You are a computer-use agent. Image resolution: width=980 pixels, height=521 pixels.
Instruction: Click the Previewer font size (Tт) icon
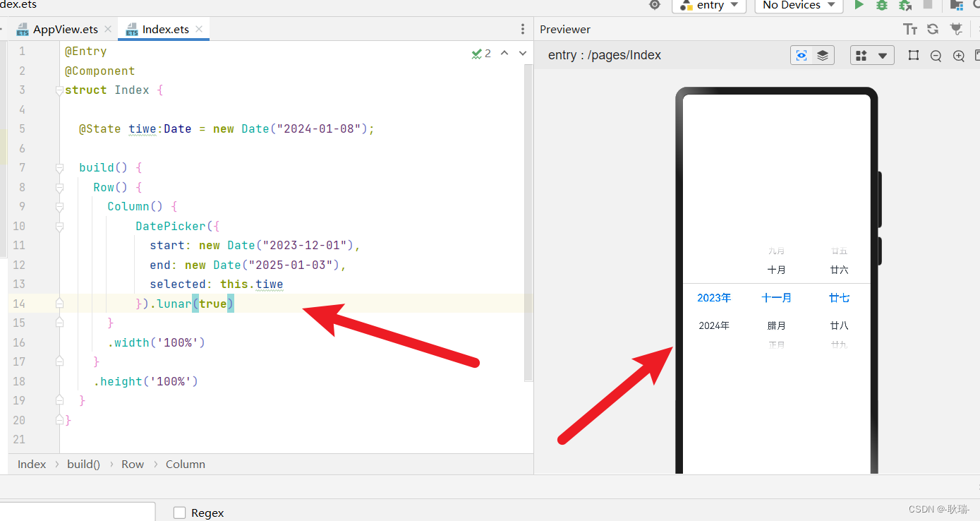pos(910,29)
